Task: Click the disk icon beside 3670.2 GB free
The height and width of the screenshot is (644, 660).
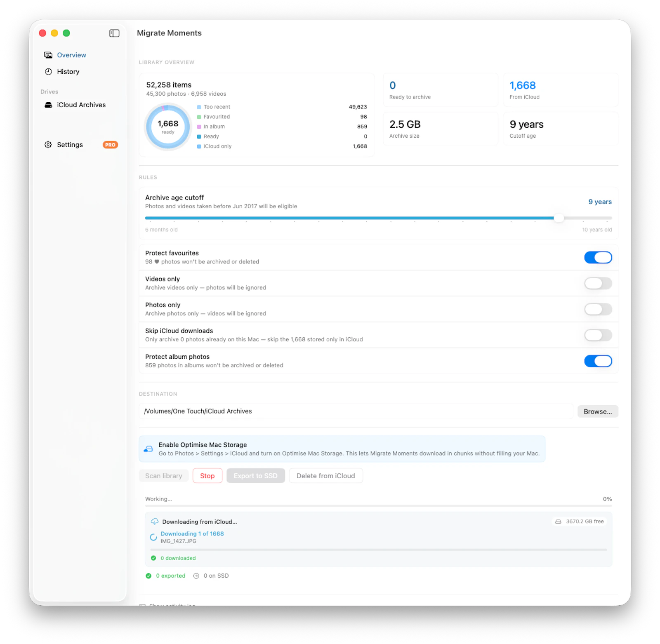Action: (x=558, y=522)
